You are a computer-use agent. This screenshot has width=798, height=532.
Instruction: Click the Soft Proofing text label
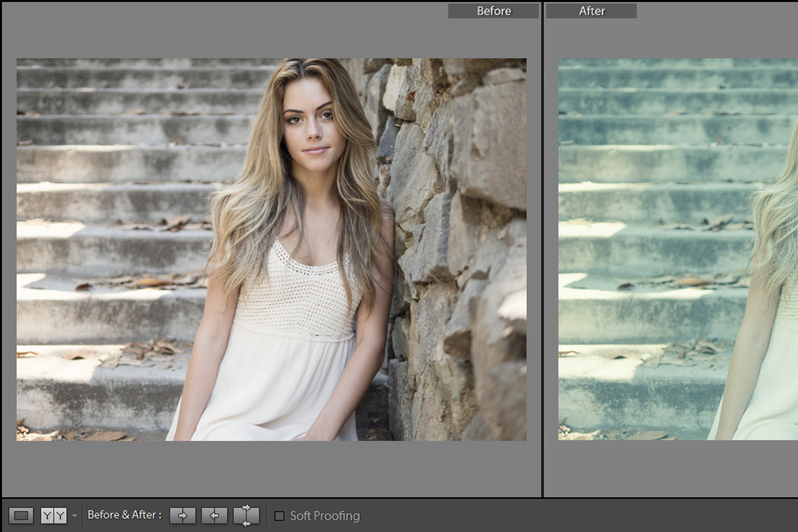click(x=325, y=516)
